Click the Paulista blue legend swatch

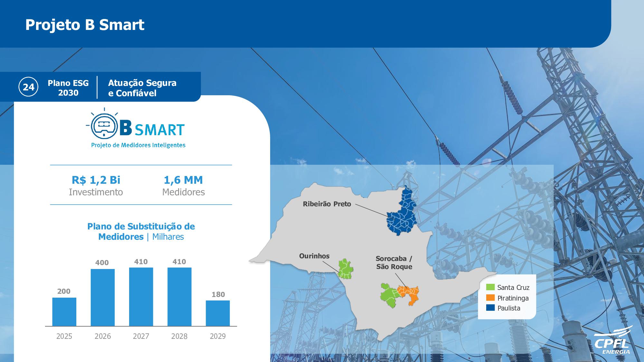point(490,308)
